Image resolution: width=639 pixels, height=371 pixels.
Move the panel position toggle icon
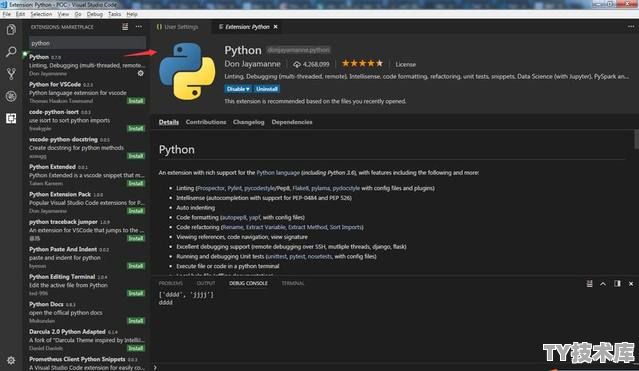[617, 284]
